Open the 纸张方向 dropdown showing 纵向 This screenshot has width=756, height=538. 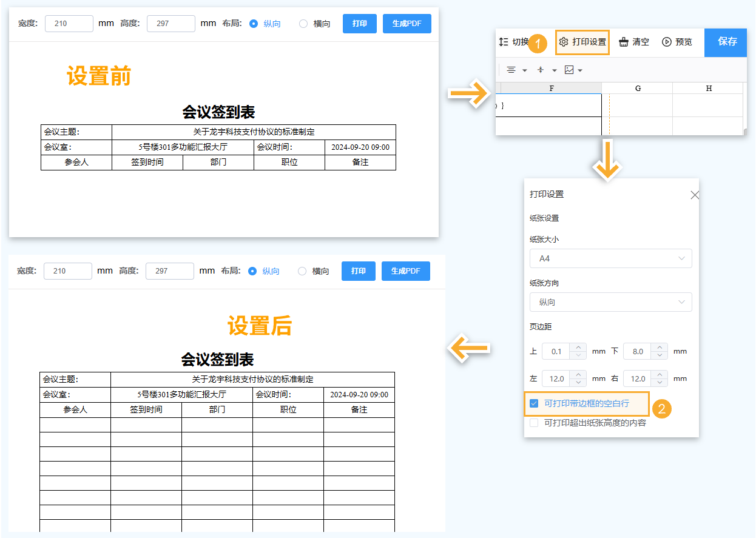coord(610,302)
